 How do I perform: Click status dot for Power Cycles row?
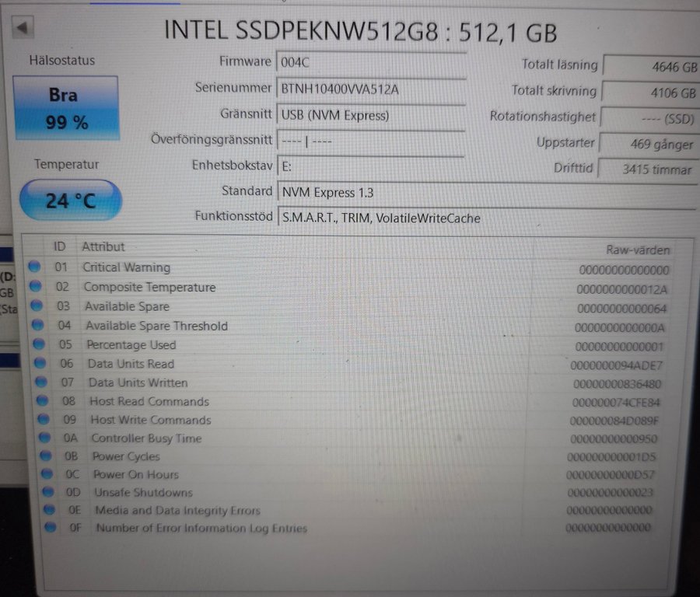46,456
